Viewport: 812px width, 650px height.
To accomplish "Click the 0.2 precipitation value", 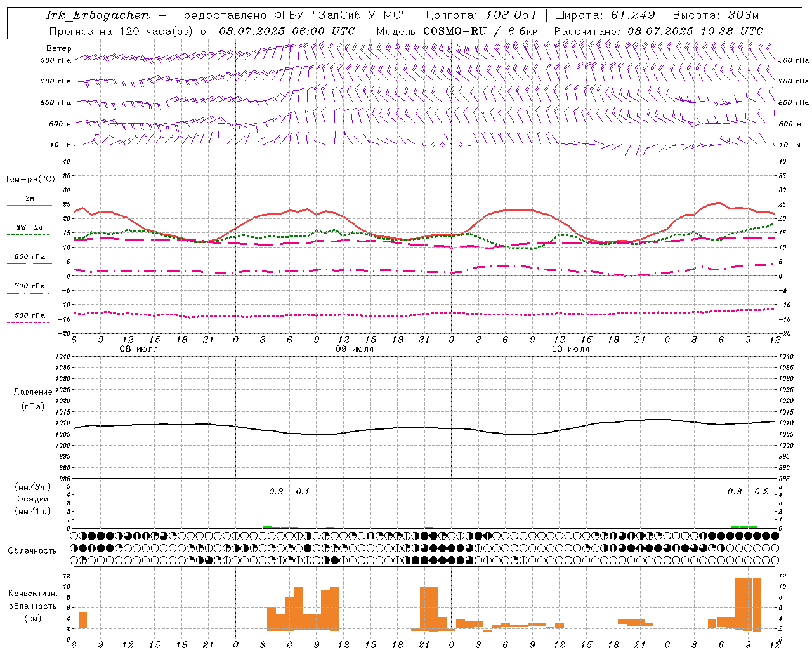I will (x=761, y=492).
